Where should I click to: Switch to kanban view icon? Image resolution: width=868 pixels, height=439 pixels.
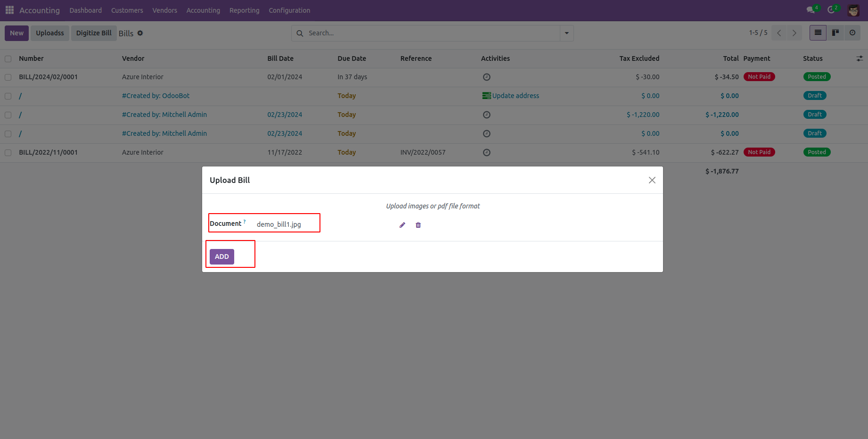coord(835,33)
